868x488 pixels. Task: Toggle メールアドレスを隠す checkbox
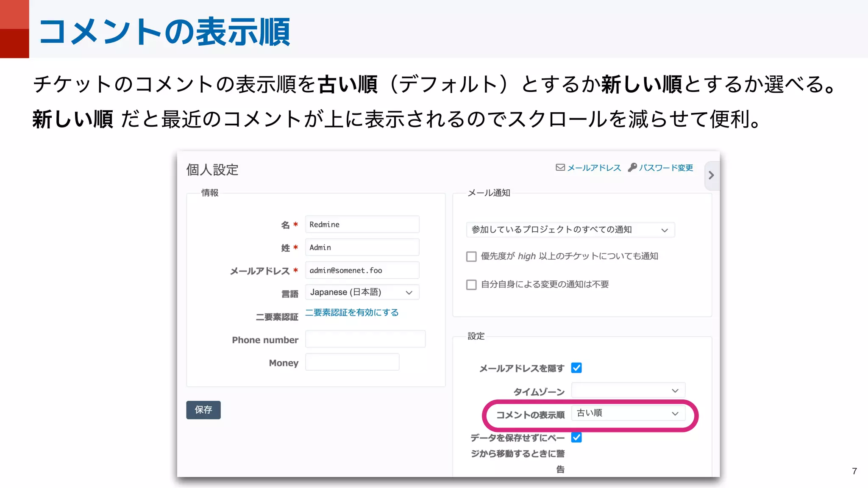tap(576, 368)
